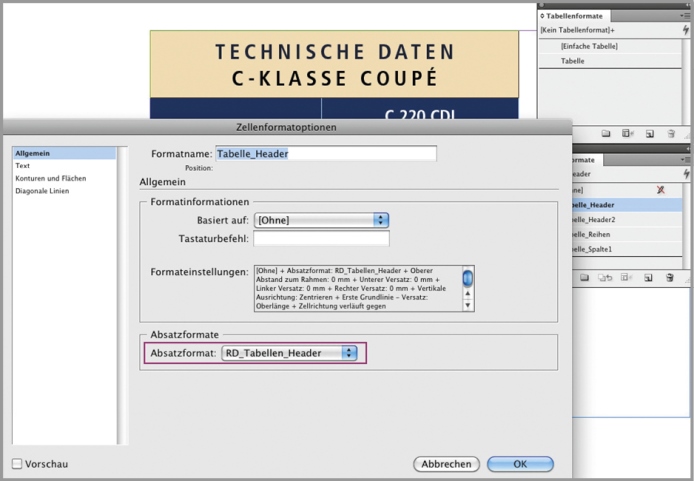Clear attributes not defined by cell style

click(605, 277)
